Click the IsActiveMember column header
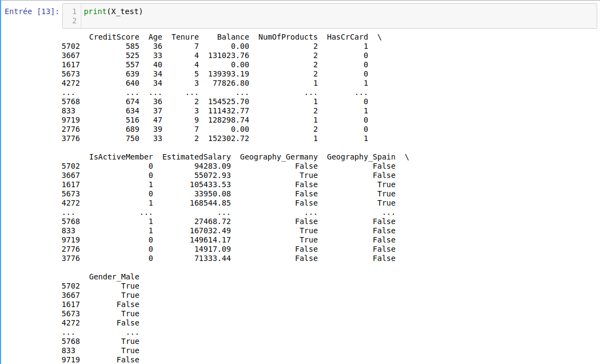 pos(121,157)
